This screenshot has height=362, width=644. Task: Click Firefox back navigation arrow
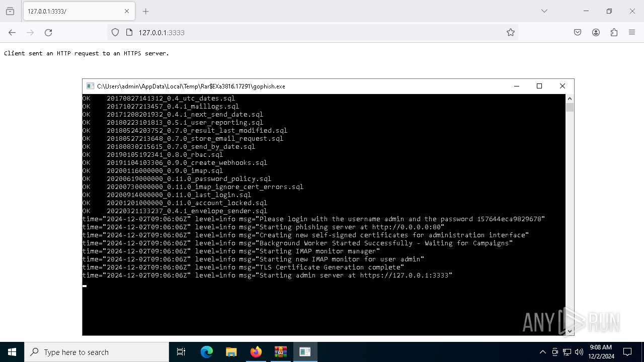(12, 32)
